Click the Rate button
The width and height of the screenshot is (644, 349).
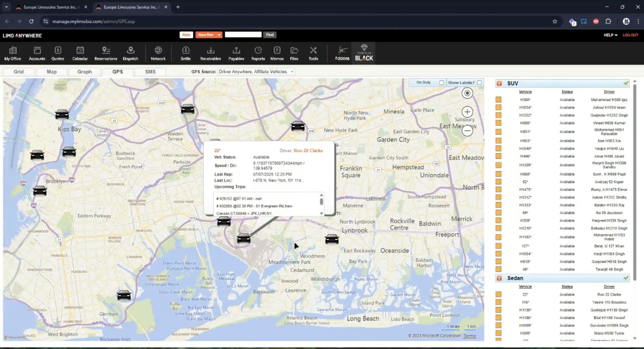click(186, 35)
